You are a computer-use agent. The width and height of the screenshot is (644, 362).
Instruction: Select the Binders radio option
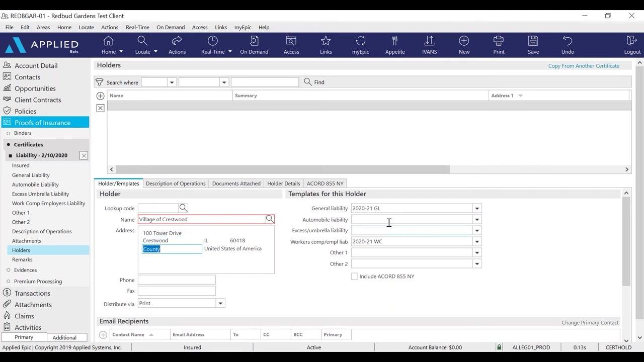(x=9, y=133)
